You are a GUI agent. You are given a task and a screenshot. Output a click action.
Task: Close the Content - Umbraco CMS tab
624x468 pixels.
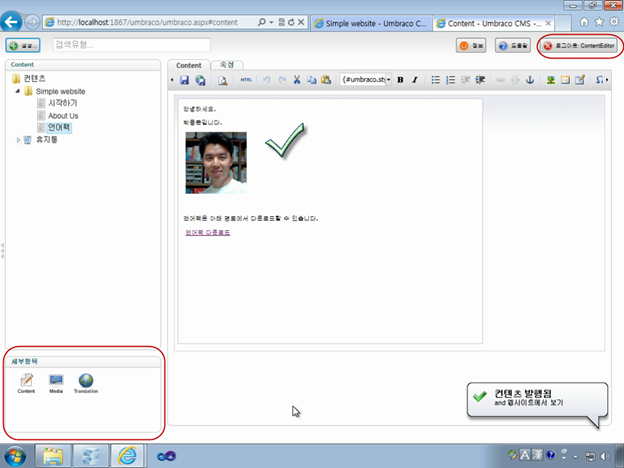[x=548, y=23]
